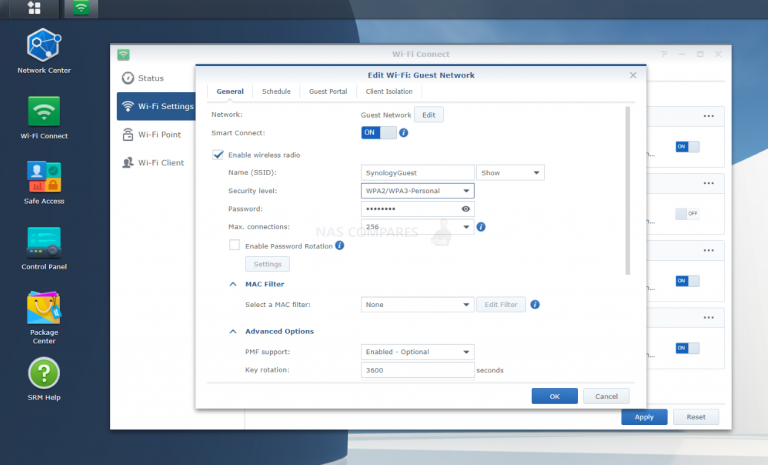
Task: Click the Wi-Fi Connect window title icon
Action: pyautogui.click(x=123, y=54)
